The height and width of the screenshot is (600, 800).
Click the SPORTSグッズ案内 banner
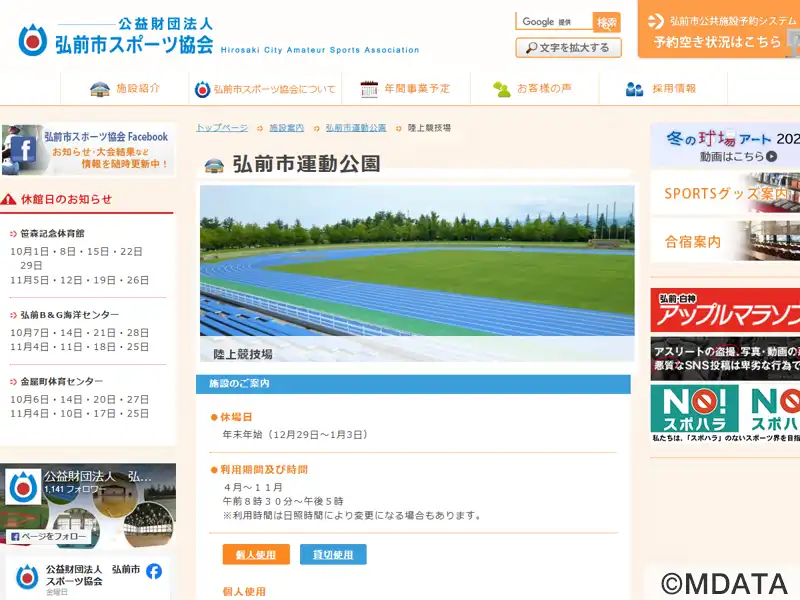pyautogui.click(x=724, y=193)
